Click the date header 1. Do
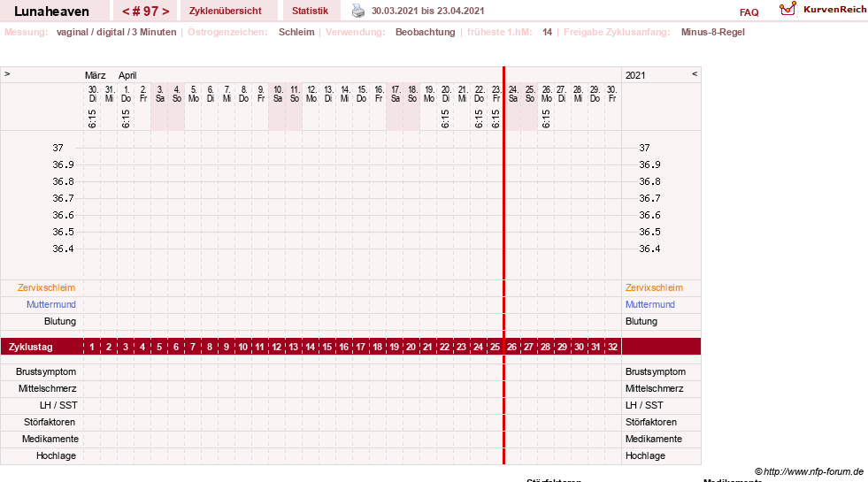This screenshot has width=868, height=482. tap(127, 94)
